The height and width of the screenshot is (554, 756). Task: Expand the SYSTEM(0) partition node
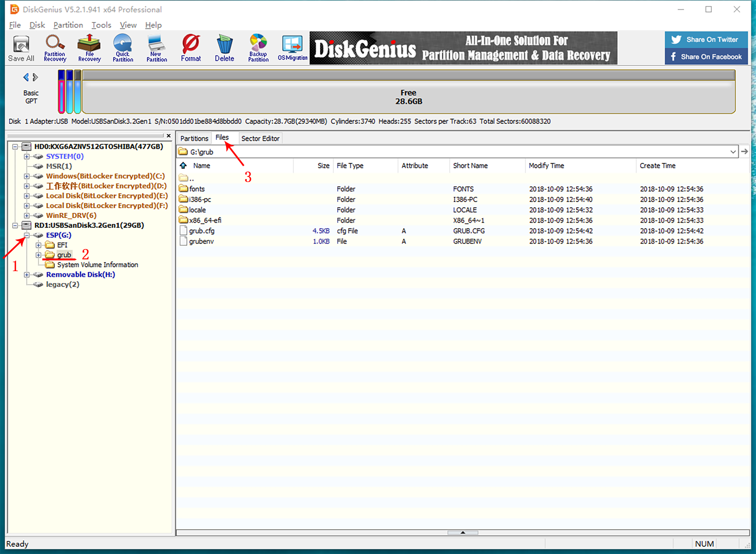coord(26,156)
